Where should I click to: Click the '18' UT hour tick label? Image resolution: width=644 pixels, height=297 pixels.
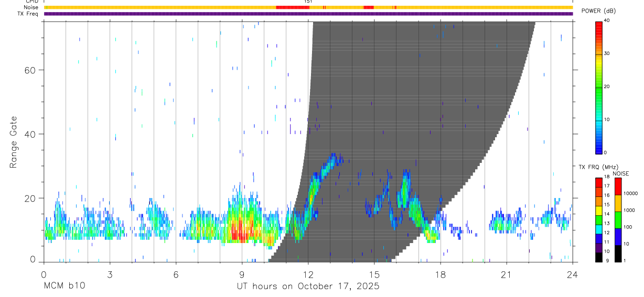pyautogui.click(x=441, y=274)
